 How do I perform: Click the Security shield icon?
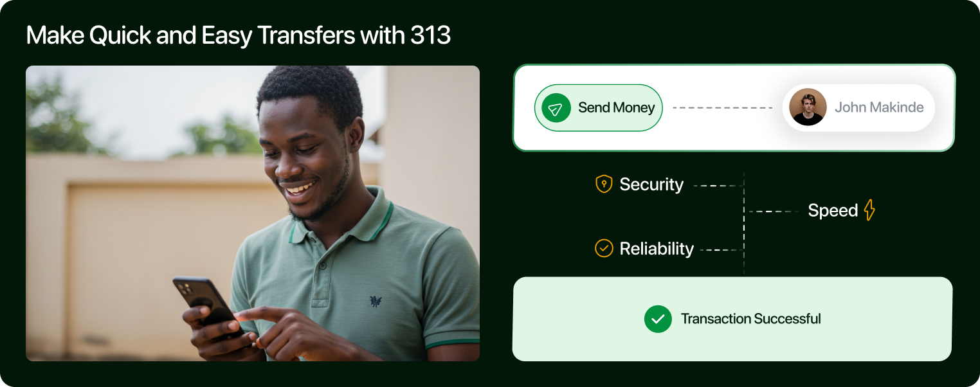click(604, 184)
